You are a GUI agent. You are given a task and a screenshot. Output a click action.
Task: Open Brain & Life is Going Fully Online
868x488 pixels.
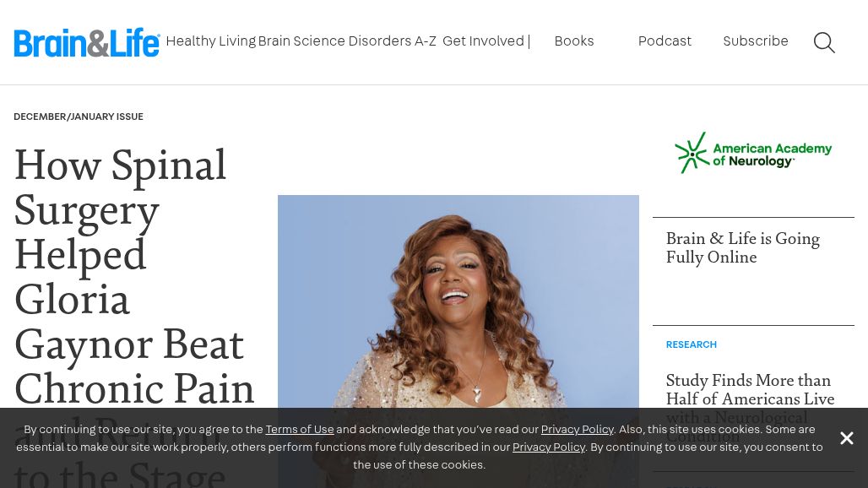pyautogui.click(x=743, y=248)
